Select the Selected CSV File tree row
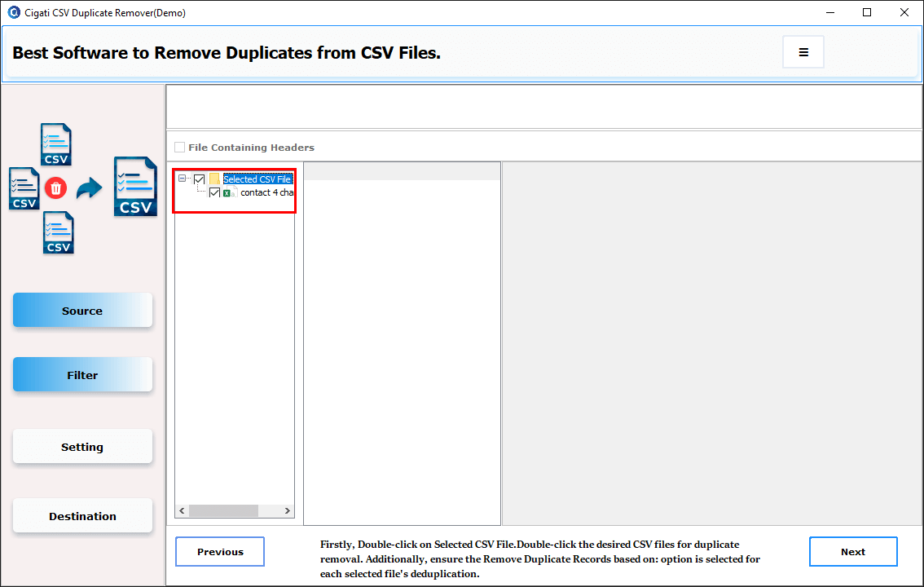The height and width of the screenshot is (587, 924). (x=257, y=179)
